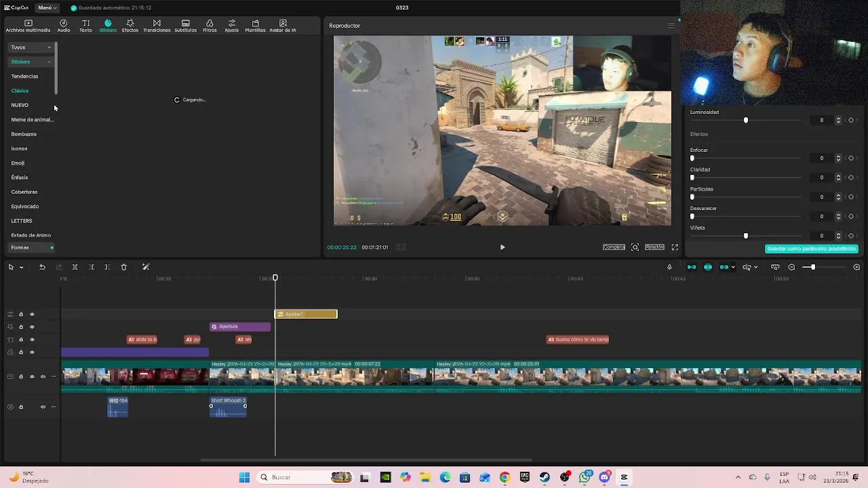This screenshot has width=868, height=488.
Task: Select the Tendencias sticker category
Action: [24, 76]
